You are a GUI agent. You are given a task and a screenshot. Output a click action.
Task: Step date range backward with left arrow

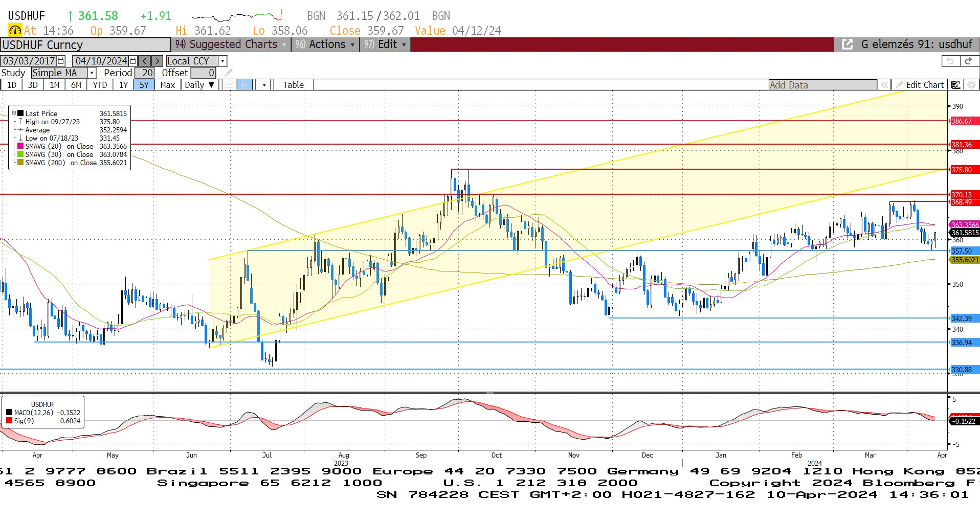click(x=145, y=61)
